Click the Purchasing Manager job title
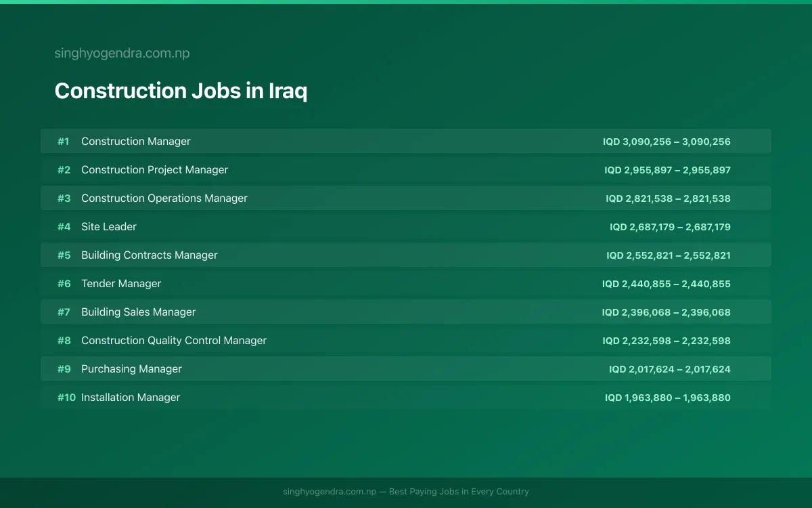812x508 pixels. pyautogui.click(x=131, y=369)
